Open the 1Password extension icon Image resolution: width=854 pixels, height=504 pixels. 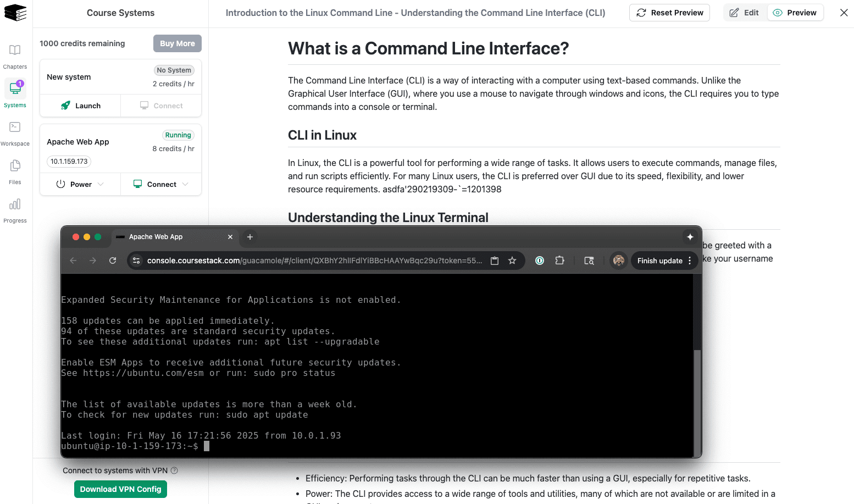point(539,261)
